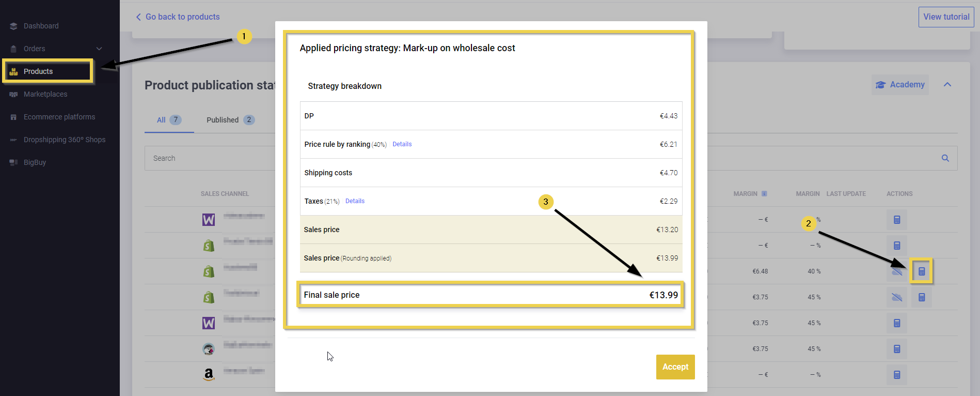Click the search magnifier icon
The height and width of the screenshot is (396, 980).
[x=945, y=158]
